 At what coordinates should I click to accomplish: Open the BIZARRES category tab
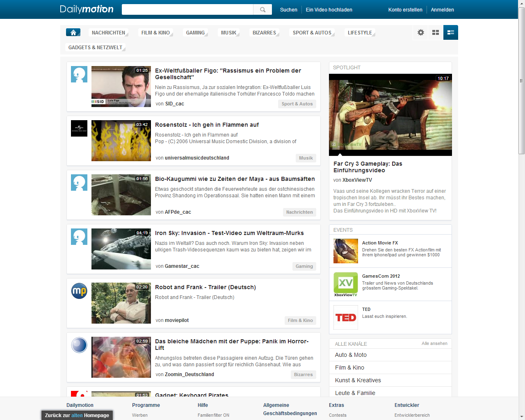264,33
